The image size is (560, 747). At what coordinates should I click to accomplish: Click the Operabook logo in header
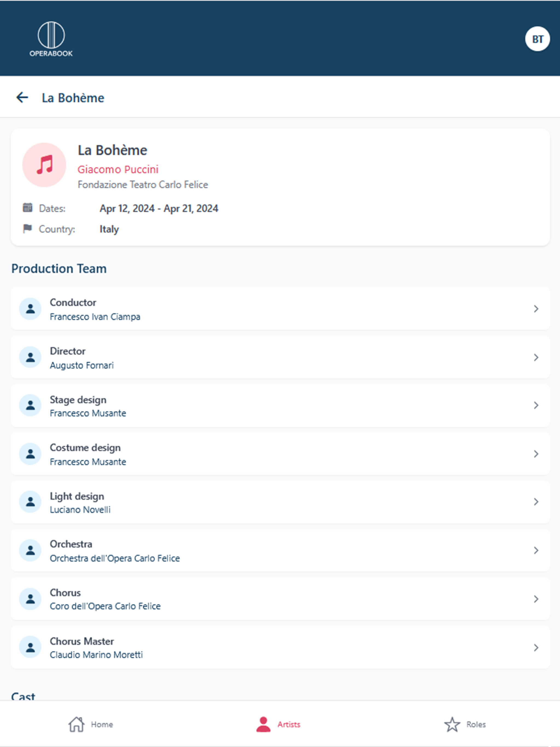51,39
